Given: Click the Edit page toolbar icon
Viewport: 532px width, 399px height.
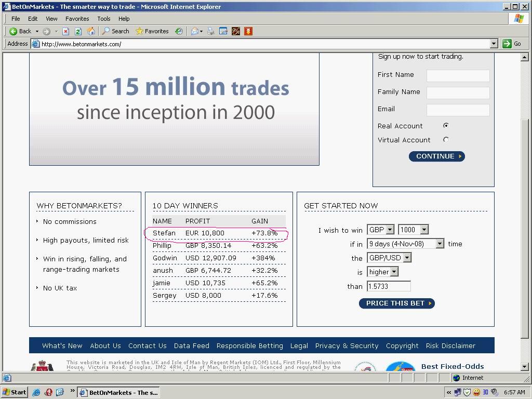Looking at the screenshot, I should click(x=223, y=31).
